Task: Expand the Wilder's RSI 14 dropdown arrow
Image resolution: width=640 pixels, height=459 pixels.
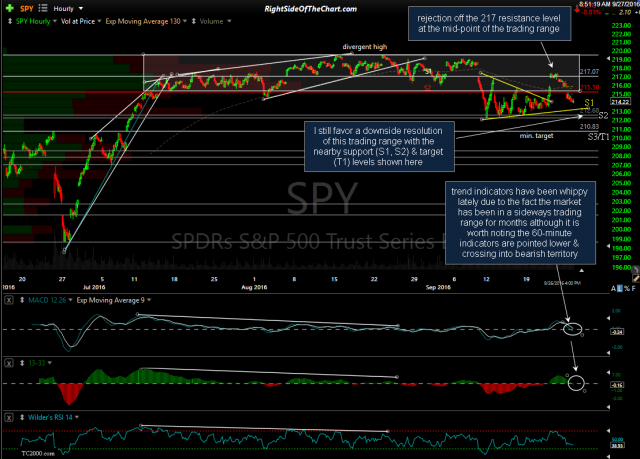Action: (77, 417)
